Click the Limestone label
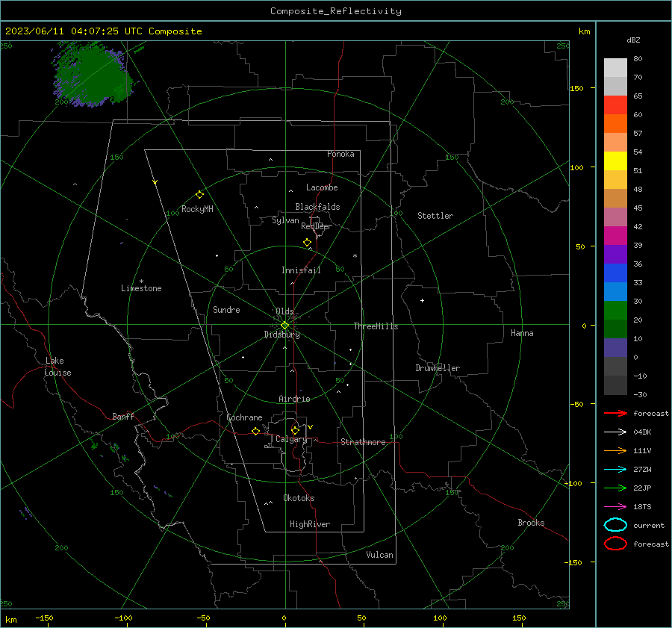The width and height of the screenshot is (672, 628). [141, 288]
